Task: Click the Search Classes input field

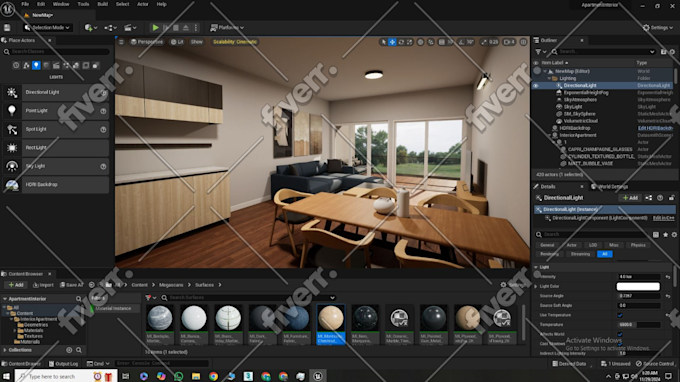Action: [56, 52]
